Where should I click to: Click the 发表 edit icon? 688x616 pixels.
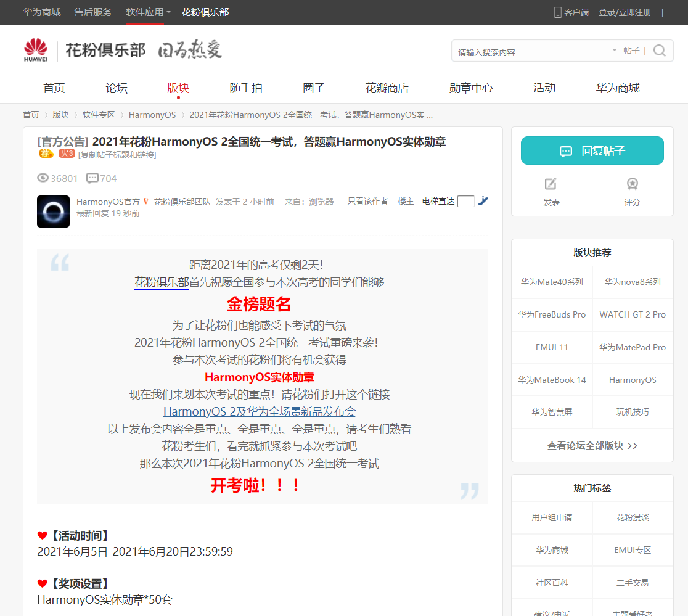pyautogui.click(x=551, y=184)
